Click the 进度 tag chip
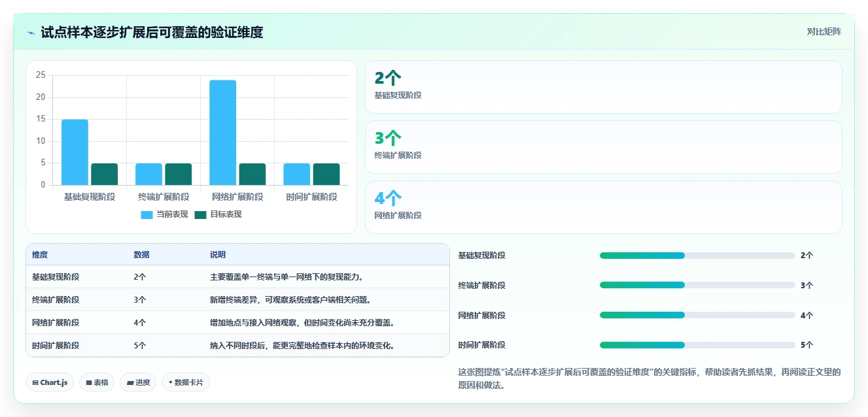Image resolution: width=868 pixels, height=417 pixels. click(x=138, y=382)
